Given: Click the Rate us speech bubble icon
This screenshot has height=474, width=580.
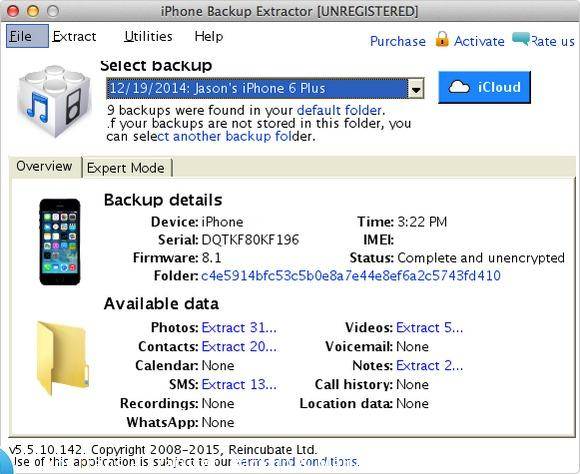Looking at the screenshot, I should 521,38.
